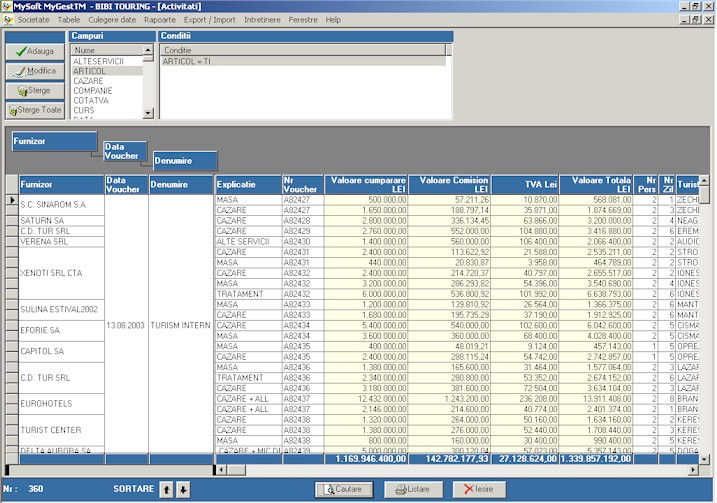Viewport: 717px width, 503px height.
Task: Click the Sterge delete button
Action: tap(34, 90)
